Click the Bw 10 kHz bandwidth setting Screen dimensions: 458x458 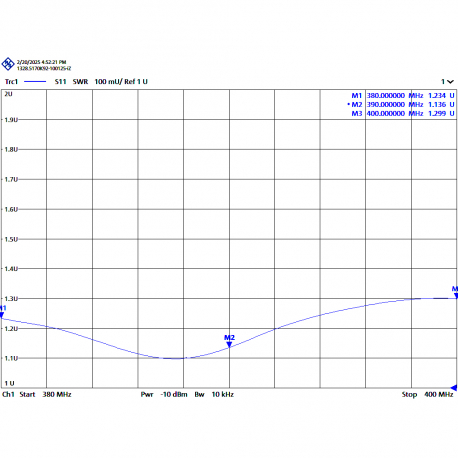[x=214, y=394]
